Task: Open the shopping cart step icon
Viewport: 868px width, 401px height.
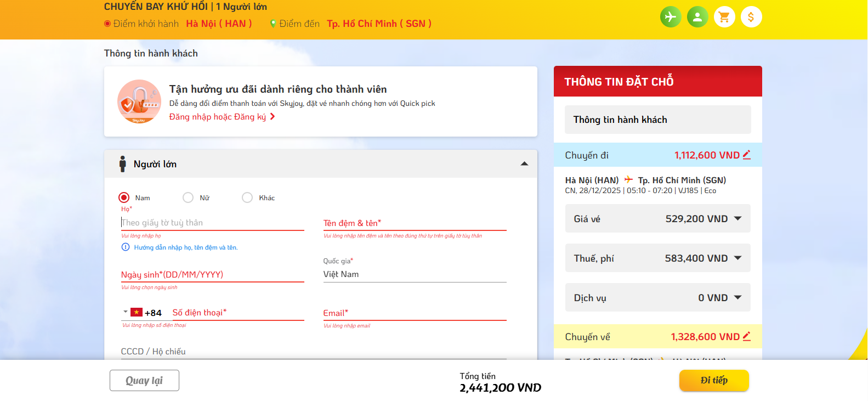Action: pos(724,17)
